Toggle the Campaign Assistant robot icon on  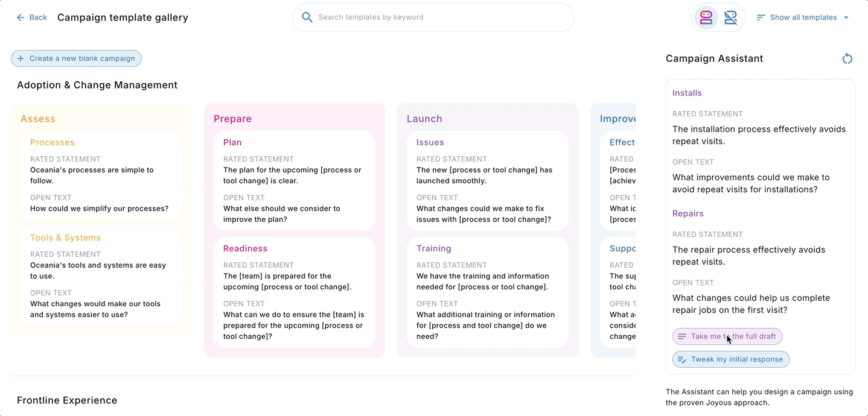point(706,17)
